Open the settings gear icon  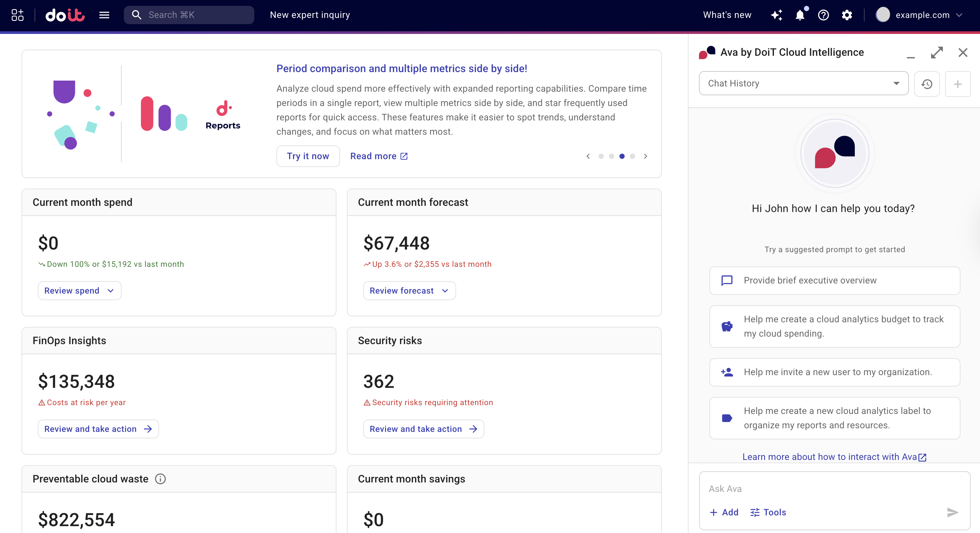pos(847,15)
